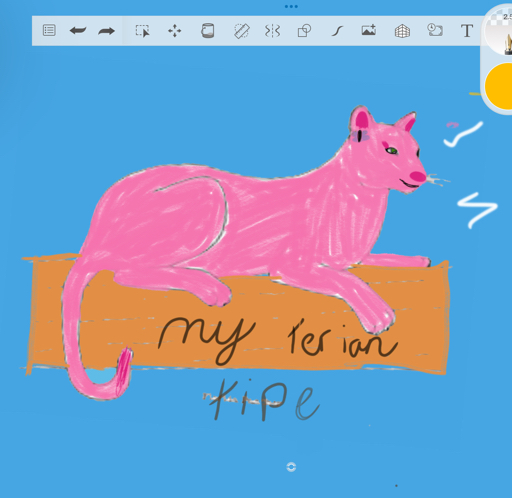
Task: Open the three-dot multitasking menu at top
Action: (291, 6)
